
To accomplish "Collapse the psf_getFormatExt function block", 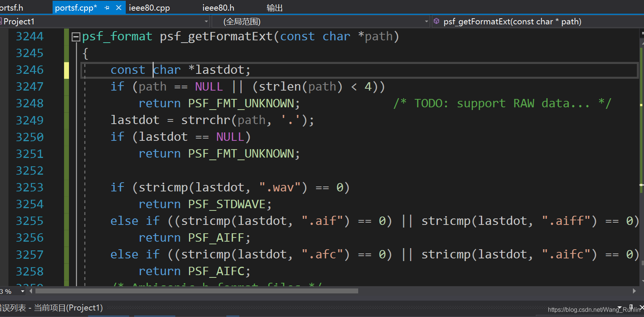I will (76, 37).
